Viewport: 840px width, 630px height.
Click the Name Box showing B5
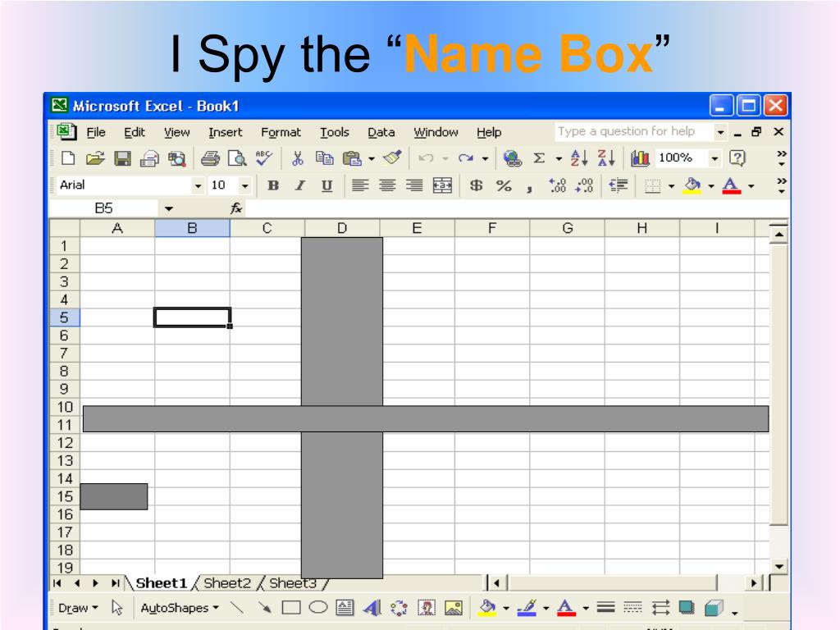[x=104, y=208]
